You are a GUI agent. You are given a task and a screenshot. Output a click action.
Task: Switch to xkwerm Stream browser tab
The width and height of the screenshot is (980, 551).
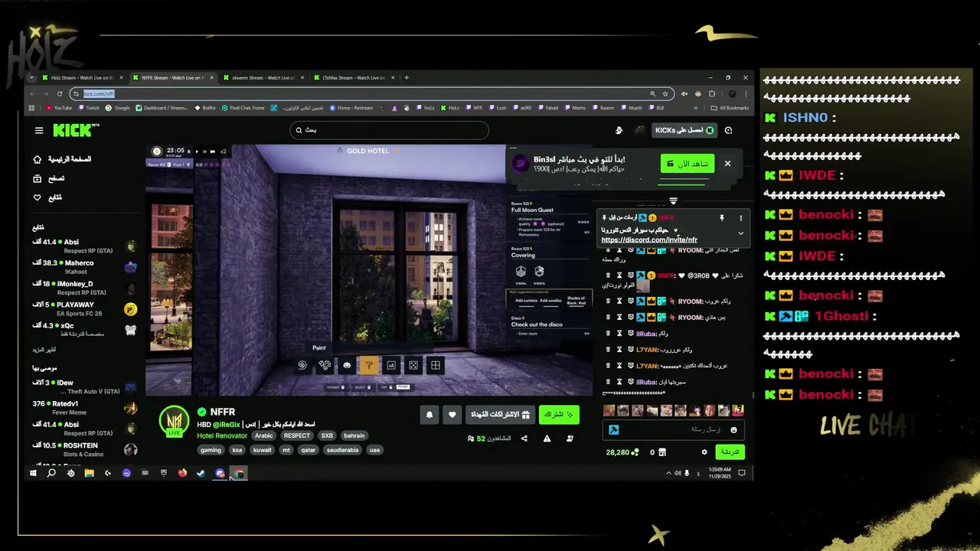(x=262, y=77)
